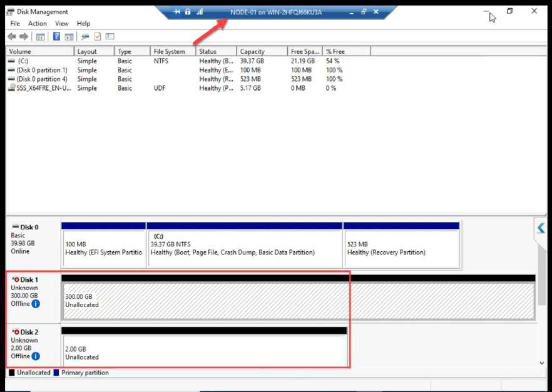The image size is (552, 392).
Task: Click the NODE-01 on WIN-2HFQJ66KU3A title
Action: point(276,12)
